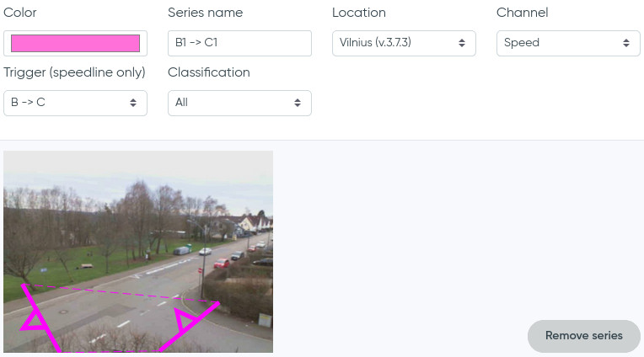Open the Trigger dropdown set to B -> C

pos(75,103)
